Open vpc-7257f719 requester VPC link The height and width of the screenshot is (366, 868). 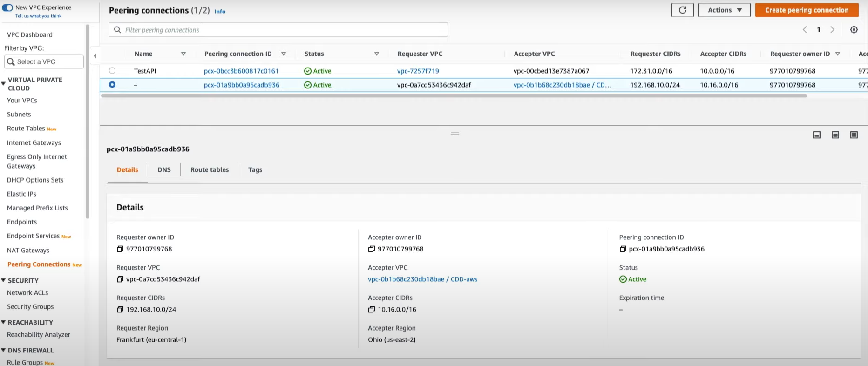pyautogui.click(x=418, y=71)
